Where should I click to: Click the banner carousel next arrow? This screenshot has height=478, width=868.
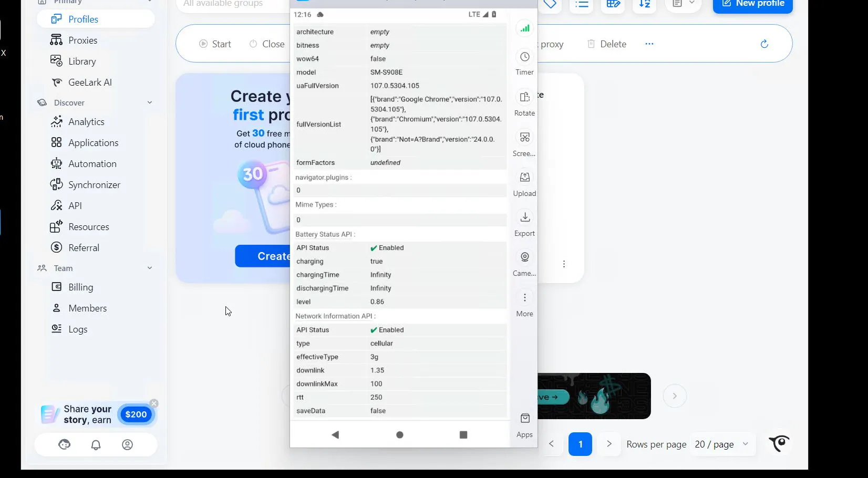click(x=675, y=396)
